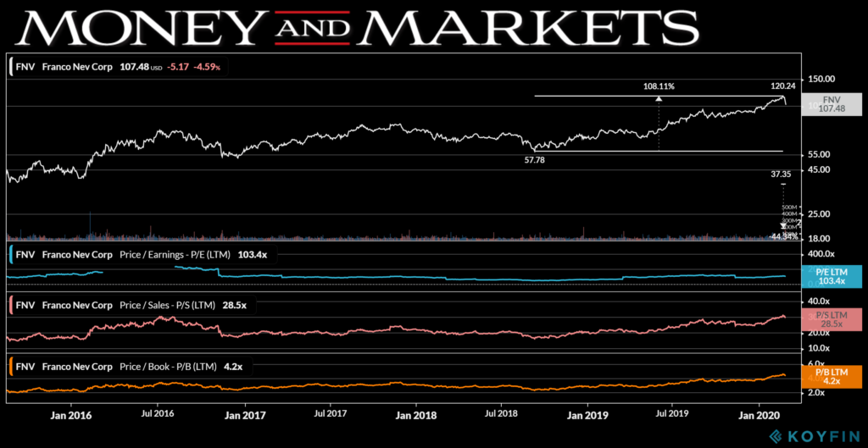Click the Jul 2016 date on time axis

[x=157, y=413]
